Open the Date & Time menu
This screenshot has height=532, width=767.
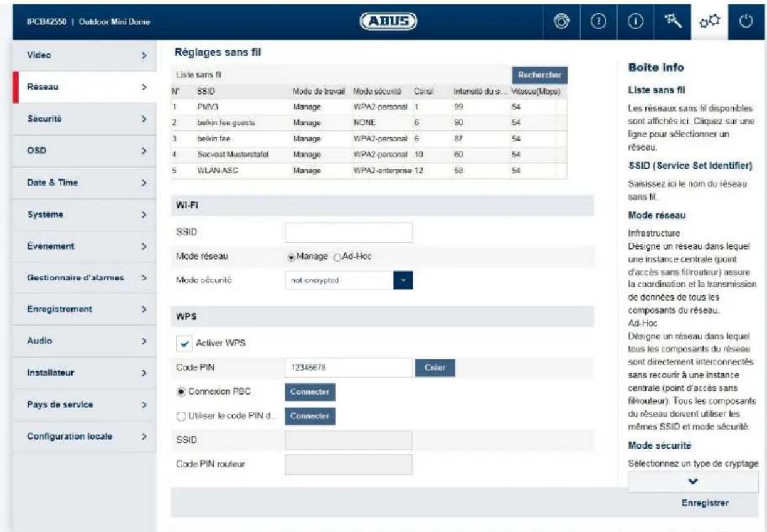point(86,183)
